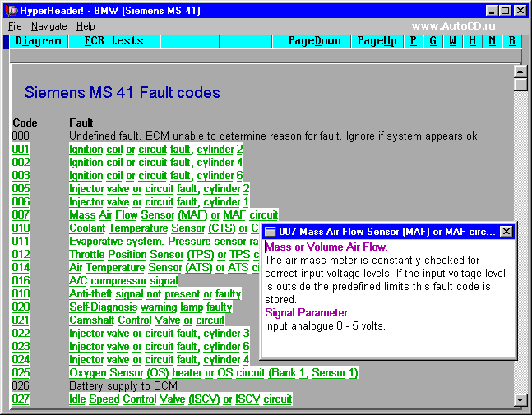Click the PageUp toolbar button
The image size is (532, 415).
point(377,41)
